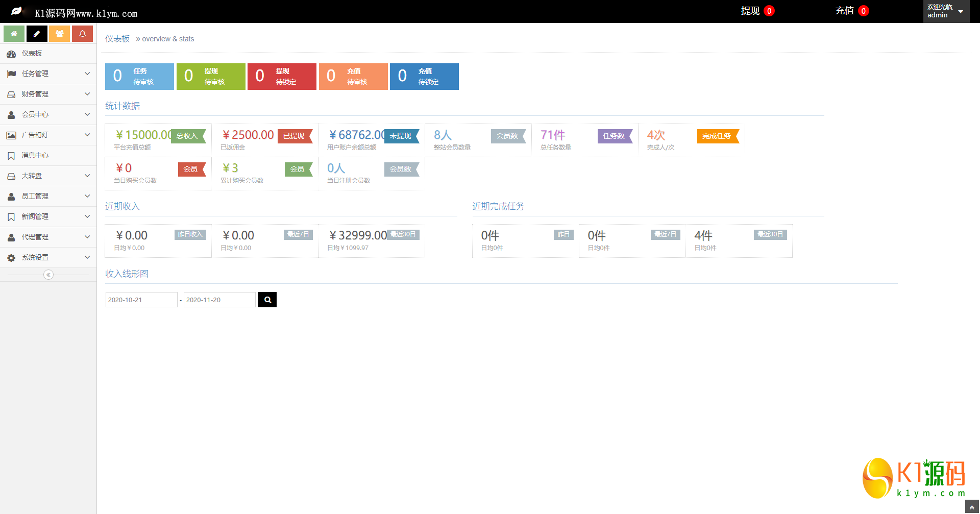Expand the 任务管理 menu section
Viewport: 980px width, 514px height.
pyautogui.click(x=48, y=74)
